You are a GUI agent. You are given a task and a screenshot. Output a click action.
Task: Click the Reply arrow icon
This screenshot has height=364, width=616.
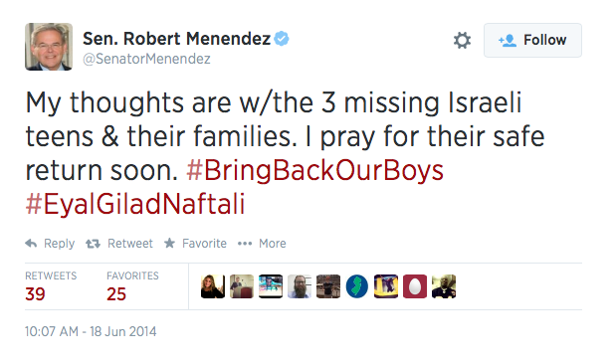click(31, 244)
